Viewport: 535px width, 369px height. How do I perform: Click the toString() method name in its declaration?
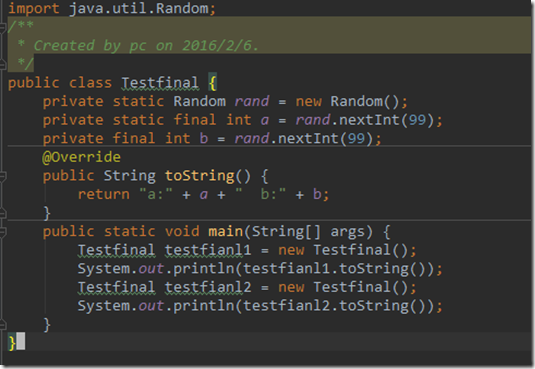[x=208, y=176]
